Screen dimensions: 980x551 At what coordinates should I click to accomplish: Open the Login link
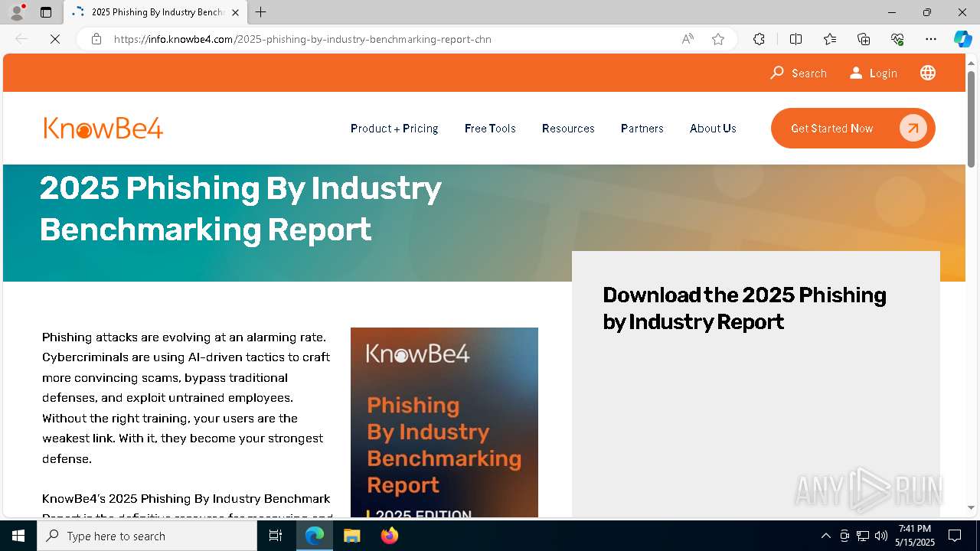pyautogui.click(x=884, y=73)
